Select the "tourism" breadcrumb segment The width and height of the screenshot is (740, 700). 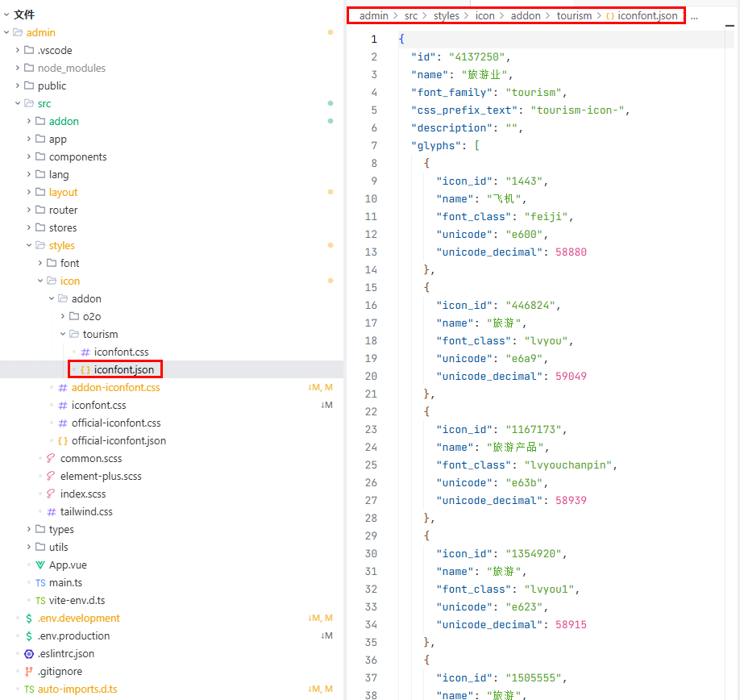pos(574,15)
